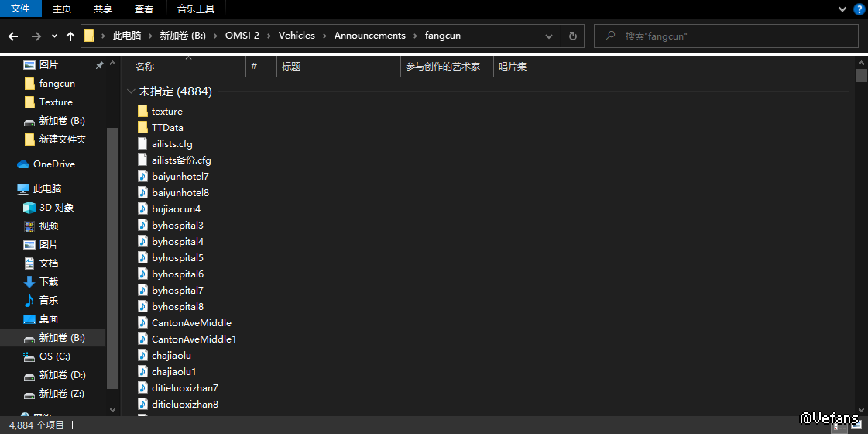
Task: Click Announcements breadcrumb segment
Action: [x=370, y=36]
